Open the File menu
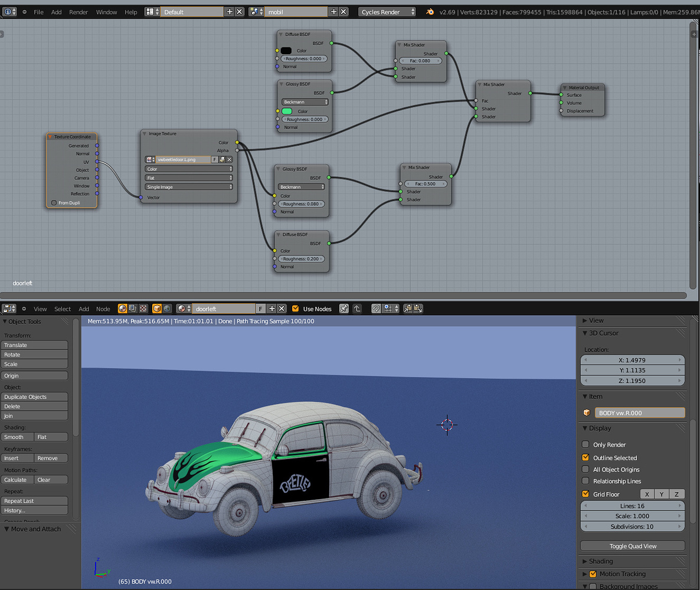Screen dimensions: 700x590 [x=39, y=12]
